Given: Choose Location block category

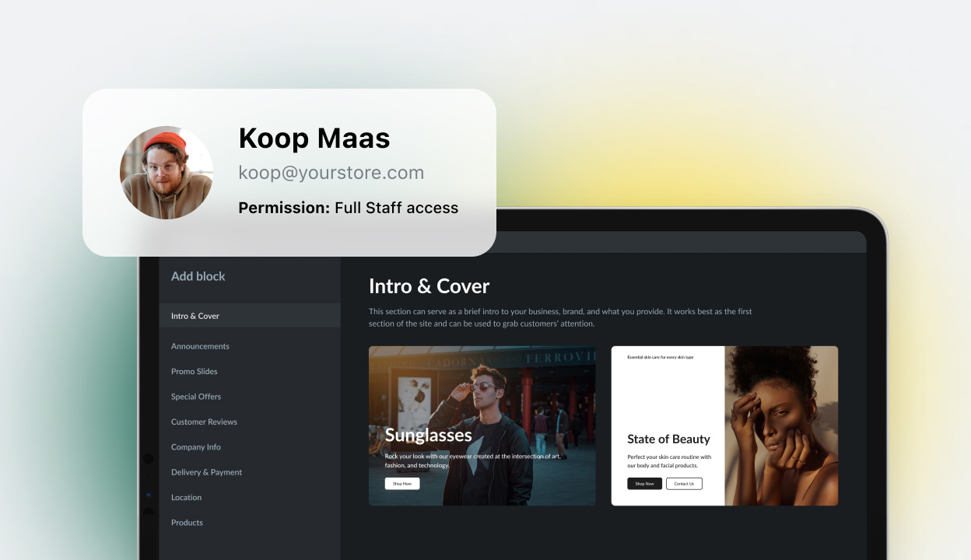Looking at the screenshot, I should (186, 498).
